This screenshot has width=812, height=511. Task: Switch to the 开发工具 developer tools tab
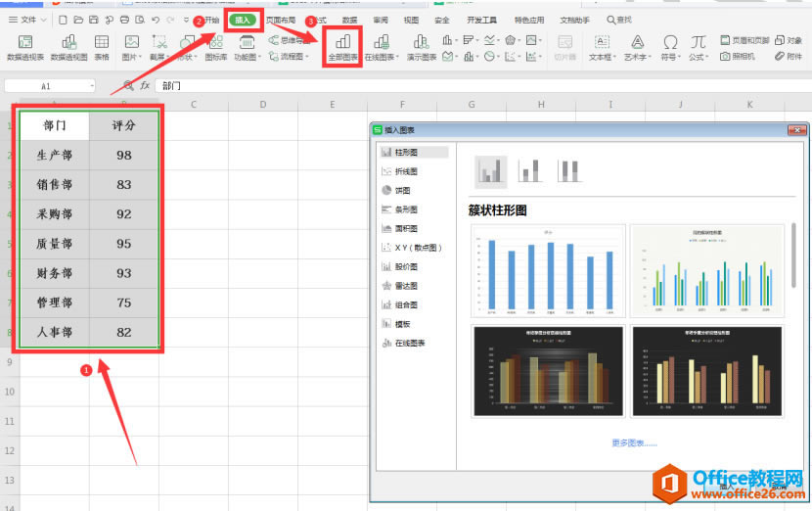coord(481,20)
